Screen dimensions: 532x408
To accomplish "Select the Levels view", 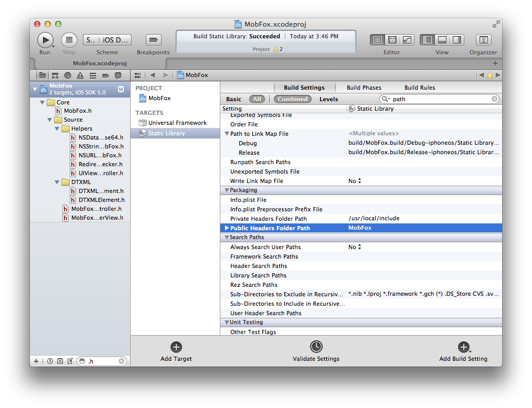I will (x=329, y=99).
